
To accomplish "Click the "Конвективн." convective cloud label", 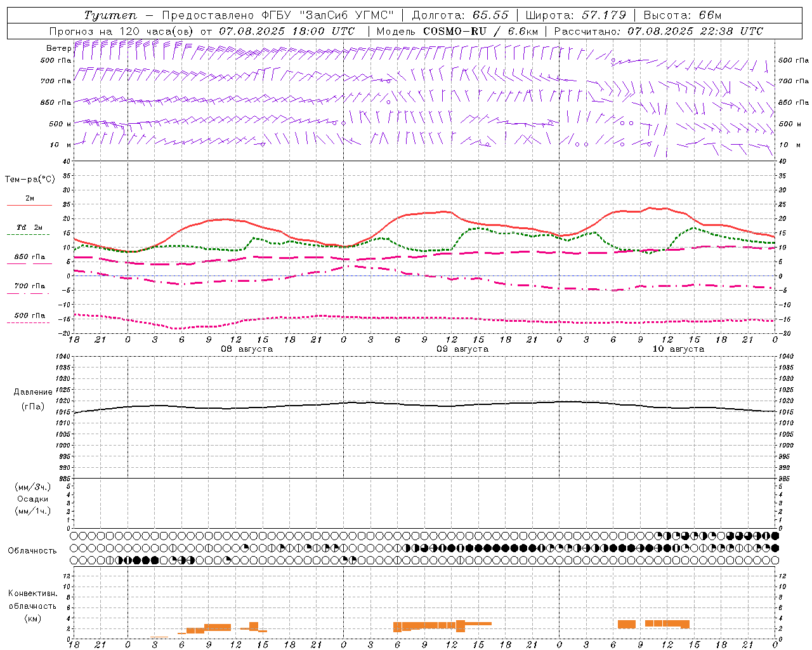I will tap(33, 594).
